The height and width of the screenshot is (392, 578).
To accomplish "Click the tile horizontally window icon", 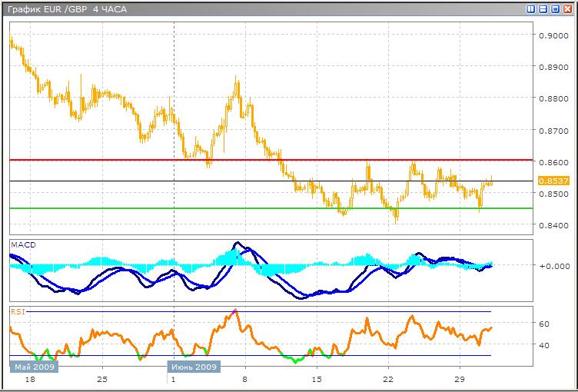I will coord(543,8).
